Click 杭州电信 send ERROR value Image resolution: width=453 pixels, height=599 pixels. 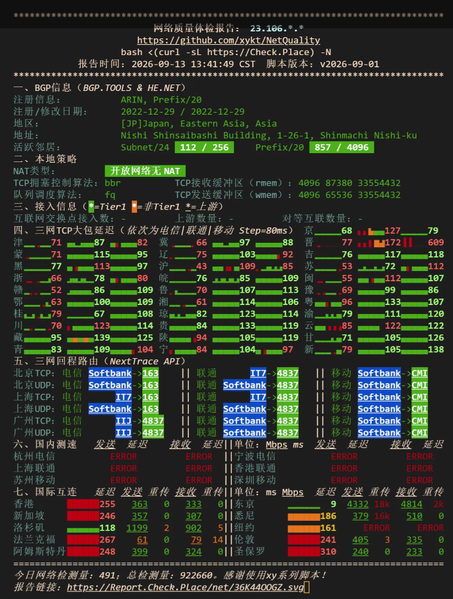click(x=123, y=457)
